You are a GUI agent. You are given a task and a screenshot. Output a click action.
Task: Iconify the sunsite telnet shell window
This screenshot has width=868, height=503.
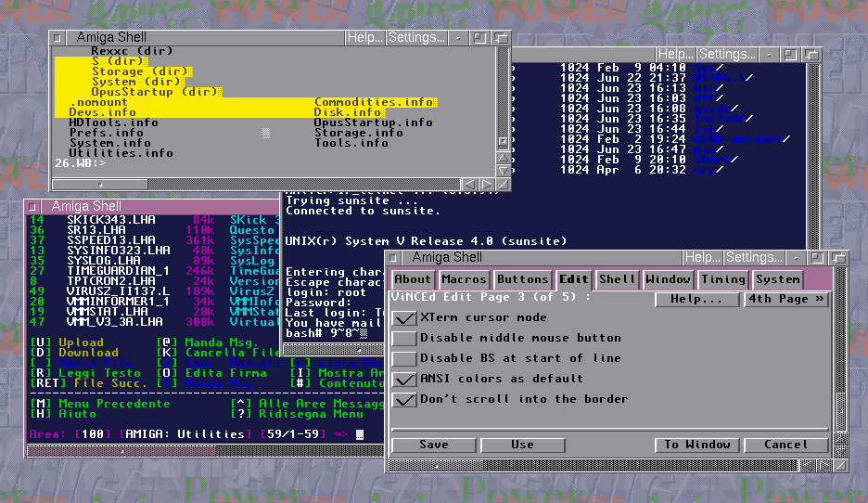(769, 54)
